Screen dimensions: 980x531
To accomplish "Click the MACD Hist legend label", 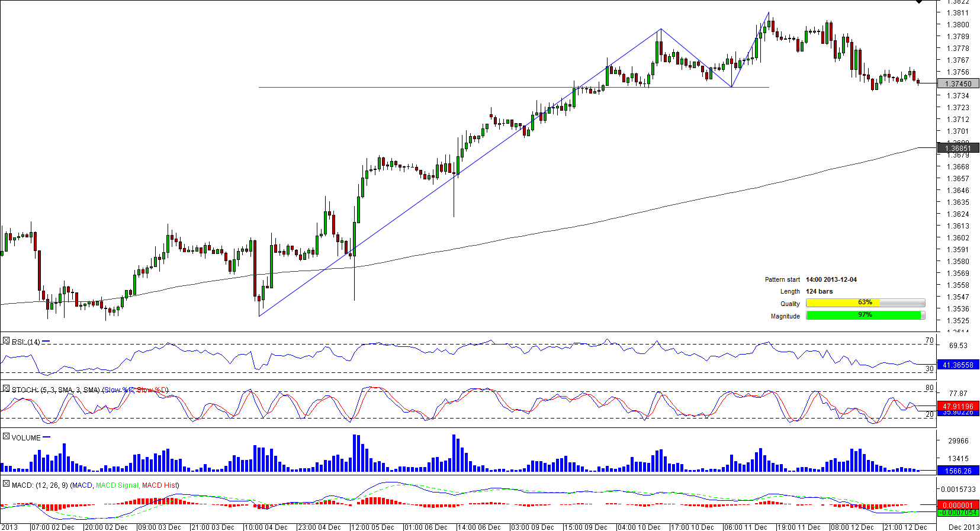I will click(160, 485).
